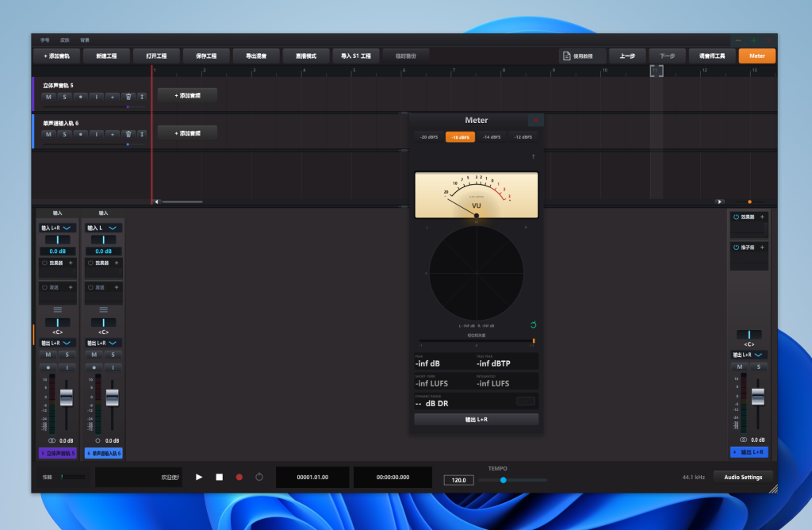Reset the meter with the green refresh icon
The image size is (812, 530).
(534, 325)
